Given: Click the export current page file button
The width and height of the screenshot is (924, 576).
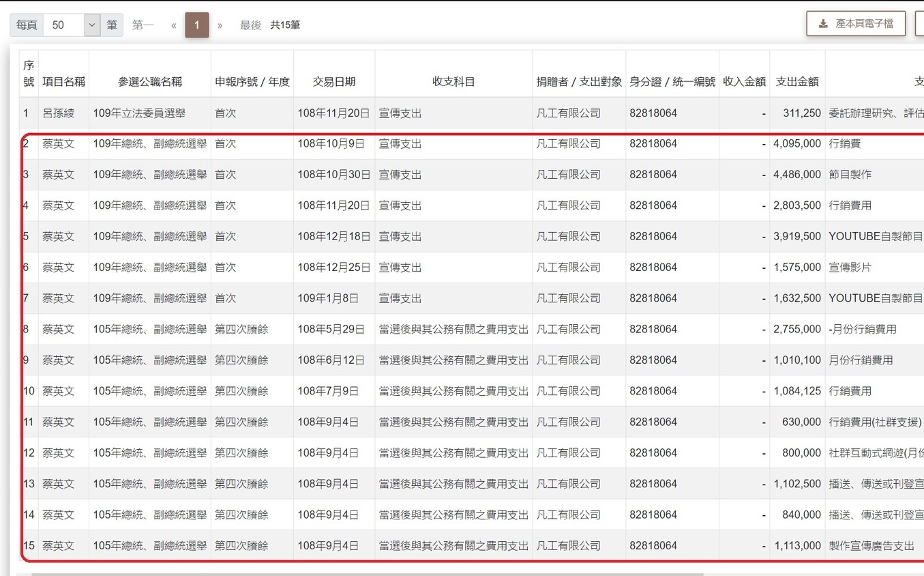Looking at the screenshot, I should click(x=856, y=23).
